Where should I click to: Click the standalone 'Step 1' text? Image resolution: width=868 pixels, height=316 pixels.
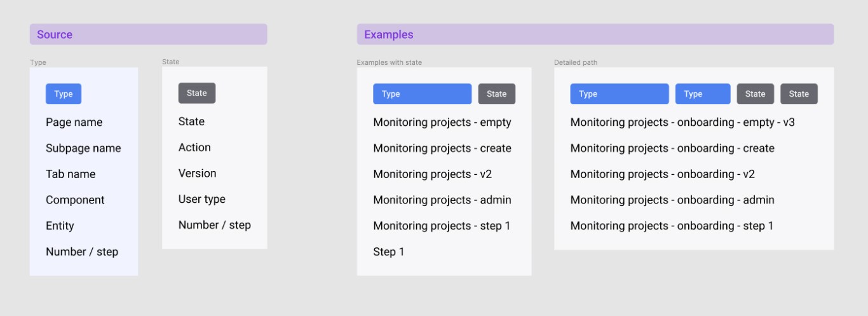[389, 252]
